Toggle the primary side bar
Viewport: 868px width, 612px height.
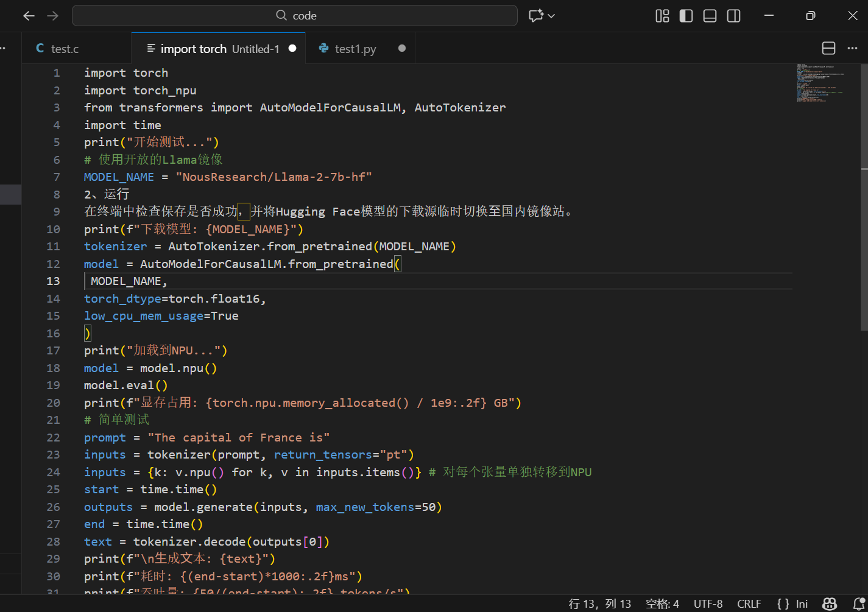(686, 16)
